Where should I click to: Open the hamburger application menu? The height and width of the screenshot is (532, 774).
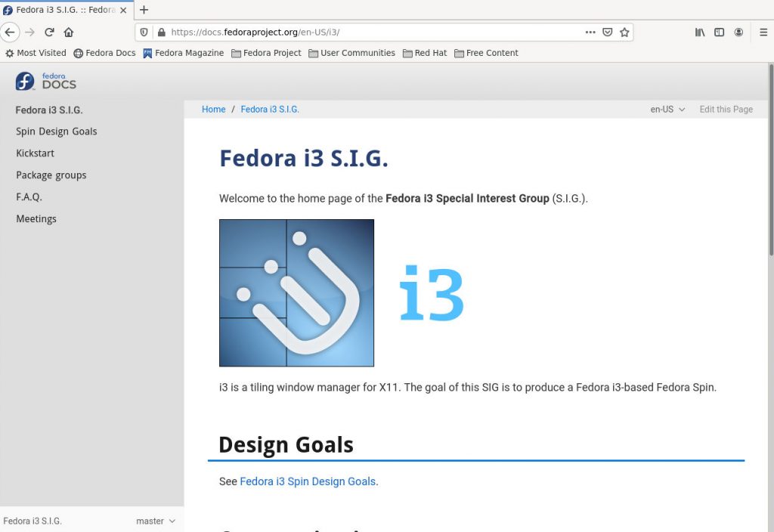(763, 32)
